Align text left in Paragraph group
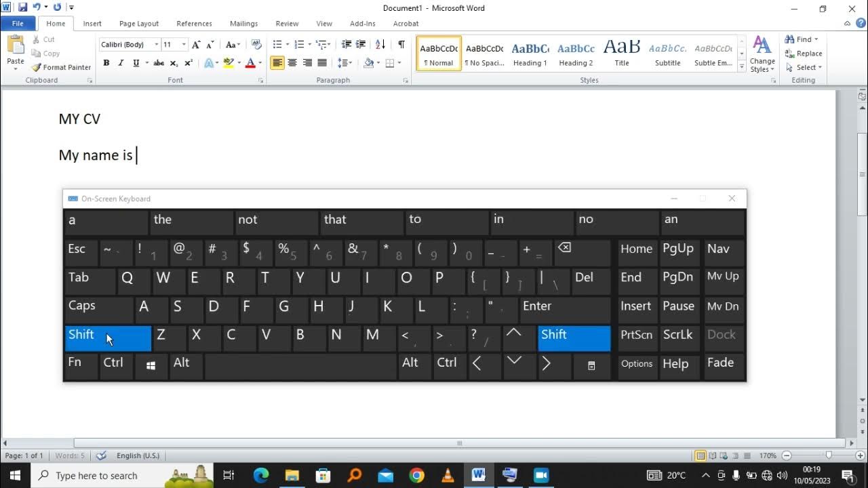Image resolution: width=868 pixels, height=488 pixels. (277, 63)
